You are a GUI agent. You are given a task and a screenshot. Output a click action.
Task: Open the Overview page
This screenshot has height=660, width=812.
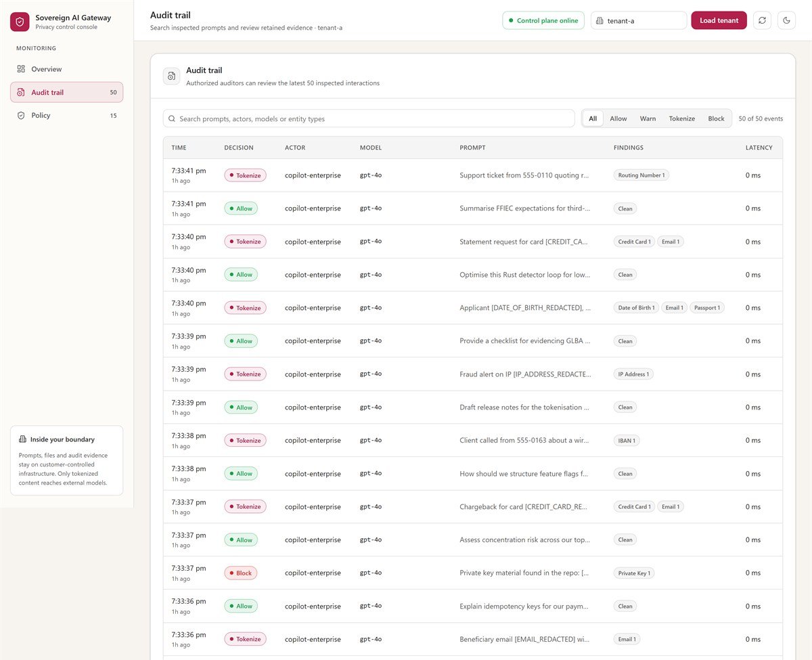(66, 69)
